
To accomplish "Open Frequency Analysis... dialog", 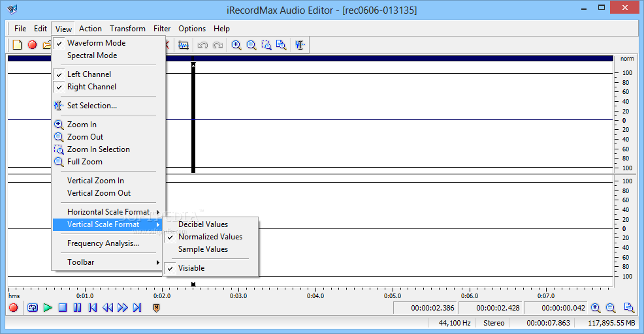I will tap(108, 243).
